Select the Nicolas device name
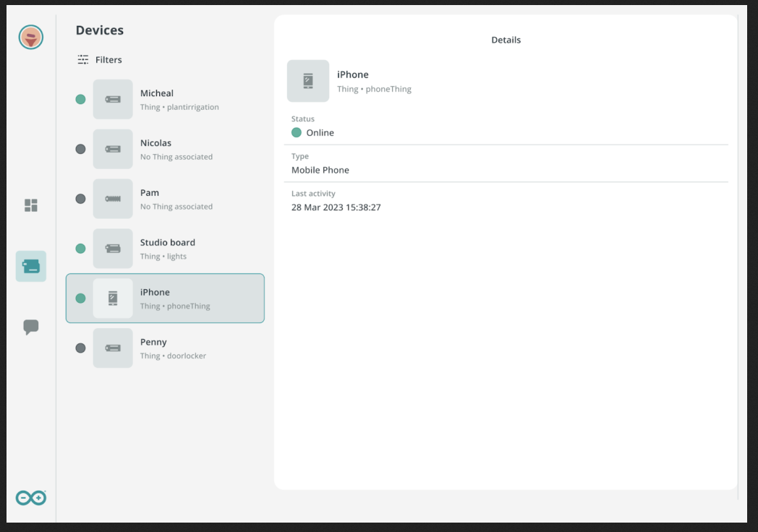 tap(156, 143)
